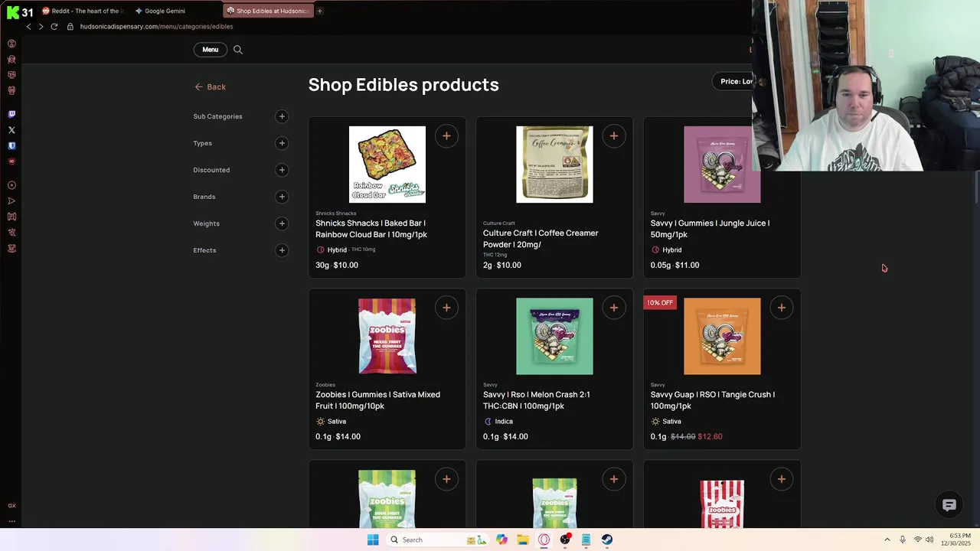The height and width of the screenshot is (551, 980).
Task: Open the Player circle-play icon in sidebar
Action: (11, 185)
